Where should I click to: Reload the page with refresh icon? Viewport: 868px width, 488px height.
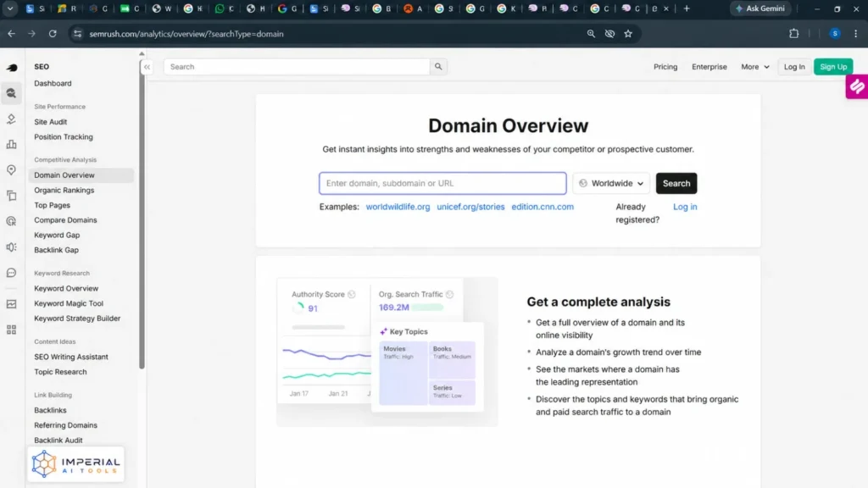pyautogui.click(x=53, y=34)
